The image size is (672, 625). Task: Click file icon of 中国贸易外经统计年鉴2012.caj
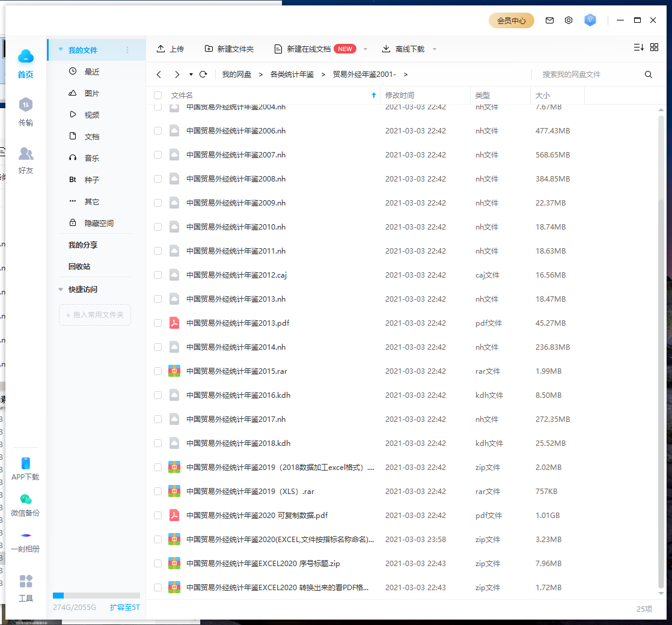click(174, 275)
